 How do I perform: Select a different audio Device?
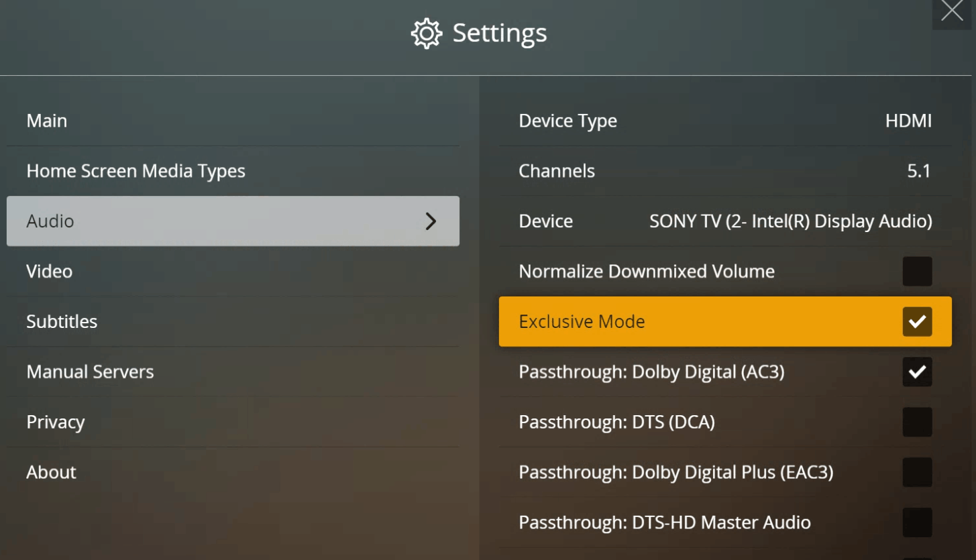pyautogui.click(x=790, y=221)
